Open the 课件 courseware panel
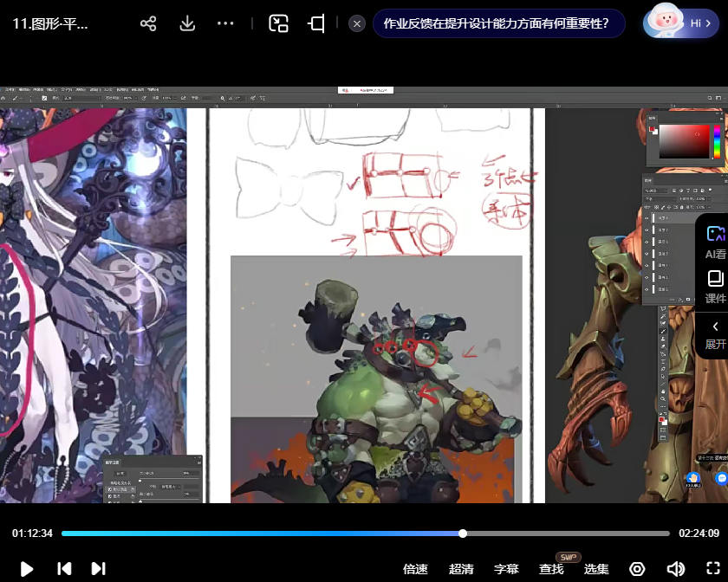Viewport: 728px width, 582px height. [x=715, y=287]
